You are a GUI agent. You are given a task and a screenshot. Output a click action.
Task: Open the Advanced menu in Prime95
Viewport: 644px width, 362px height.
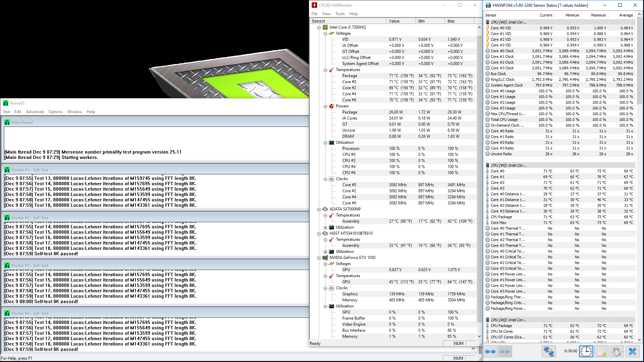35,112
